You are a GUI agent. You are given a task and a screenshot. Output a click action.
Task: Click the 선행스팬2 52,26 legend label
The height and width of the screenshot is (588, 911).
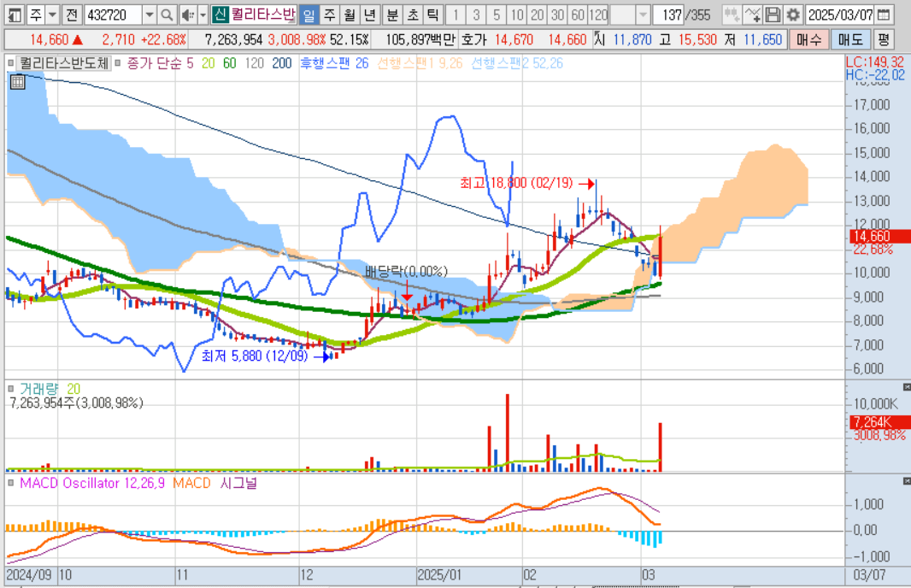pos(516,63)
